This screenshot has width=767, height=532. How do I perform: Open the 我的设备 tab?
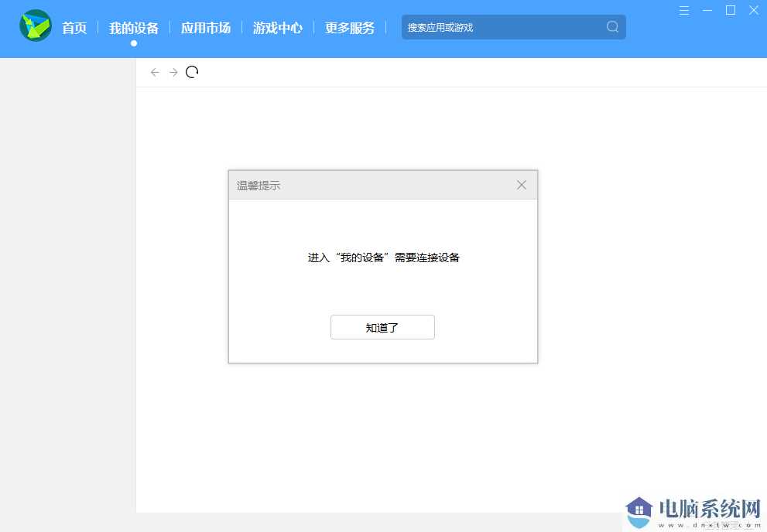click(134, 28)
